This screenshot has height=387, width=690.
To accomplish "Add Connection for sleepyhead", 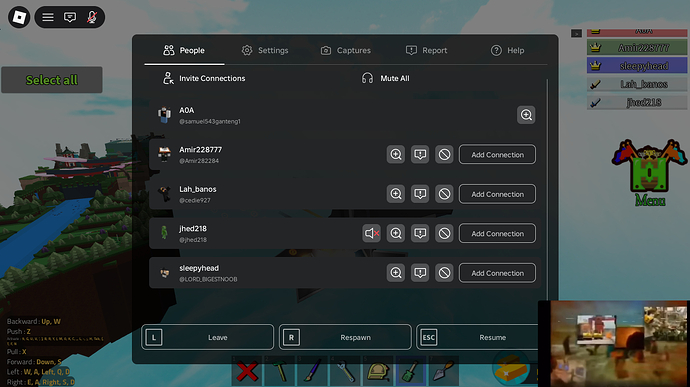I will click(497, 273).
